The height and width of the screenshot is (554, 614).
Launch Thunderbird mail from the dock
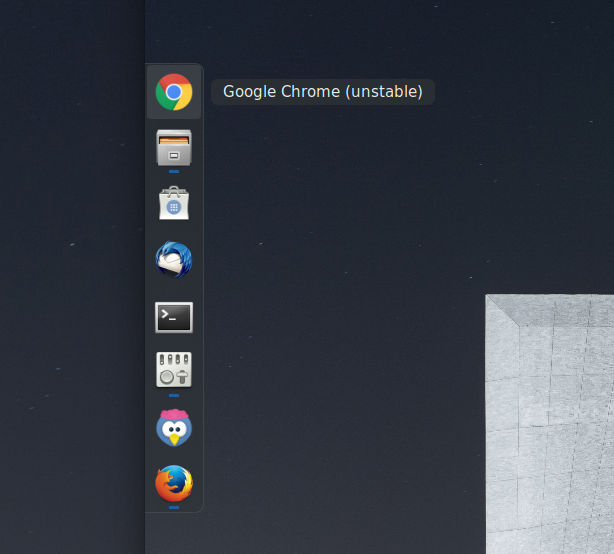point(174,261)
